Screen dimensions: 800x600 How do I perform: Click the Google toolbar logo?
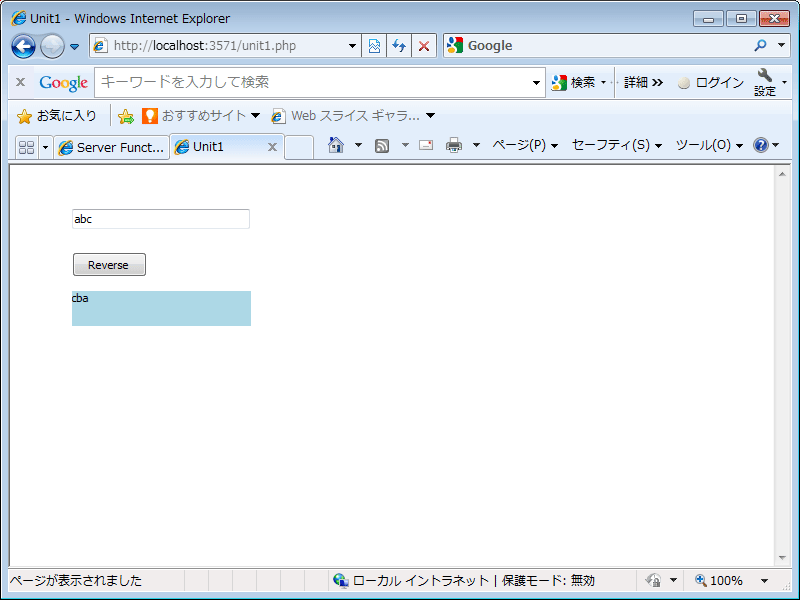tap(64, 83)
